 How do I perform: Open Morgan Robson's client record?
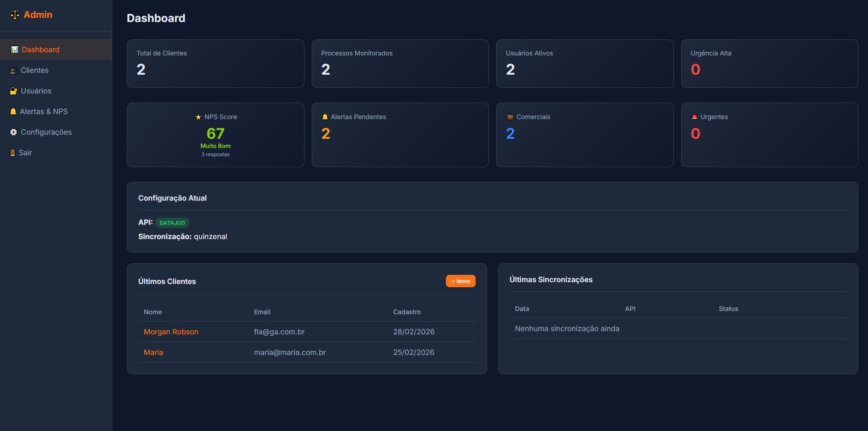click(x=171, y=332)
